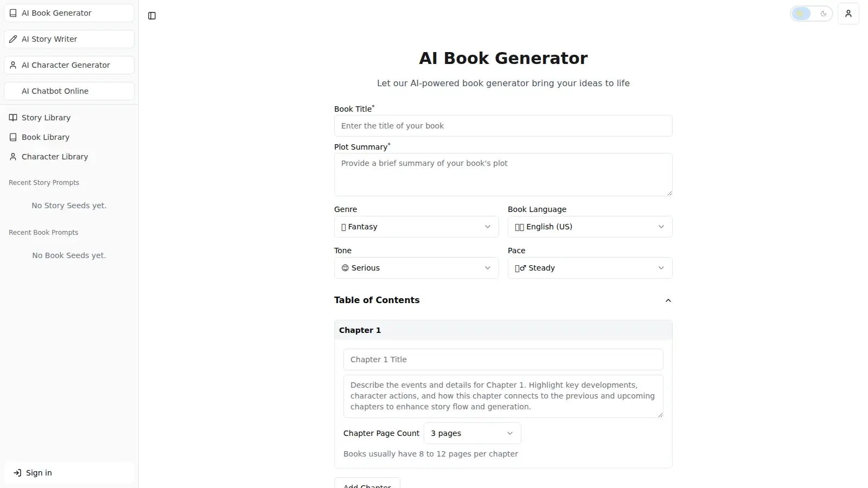Select the AI Story Writer pencil icon
868x488 pixels.
13,39
